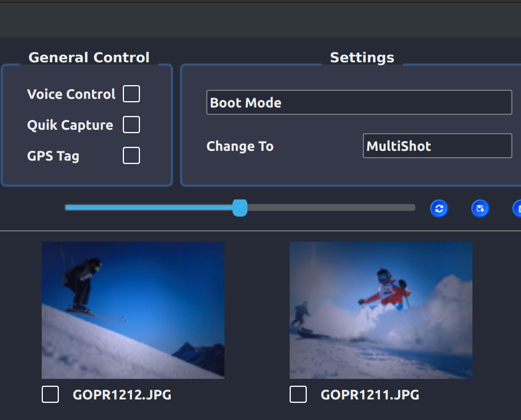
Task: Click the General Control group title
Action: (x=89, y=58)
